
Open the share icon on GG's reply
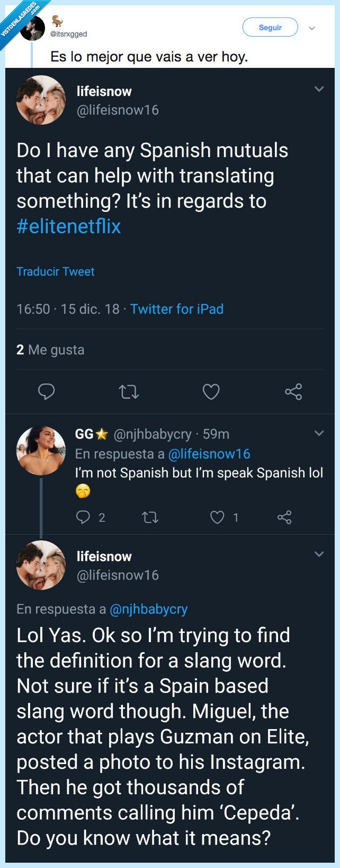284,517
